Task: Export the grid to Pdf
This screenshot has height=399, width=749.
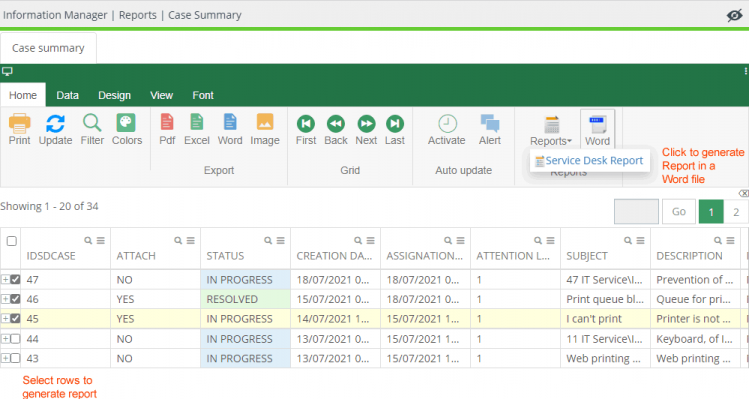Action: coord(167,122)
